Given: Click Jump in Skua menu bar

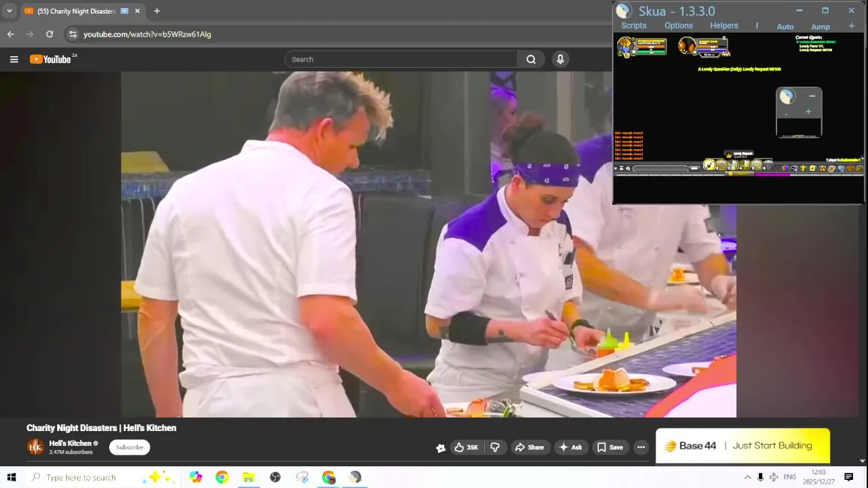Looking at the screenshot, I should point(821,26).
